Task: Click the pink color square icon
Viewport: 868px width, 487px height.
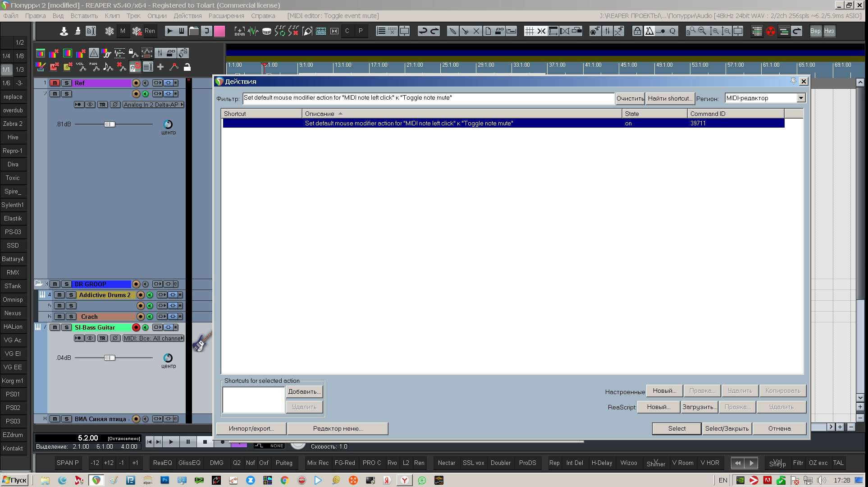Action: tap(219, 31)
